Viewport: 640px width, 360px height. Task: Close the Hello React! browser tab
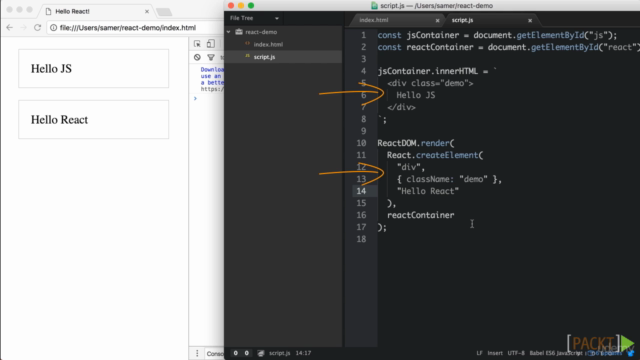(x=147, y=11)
